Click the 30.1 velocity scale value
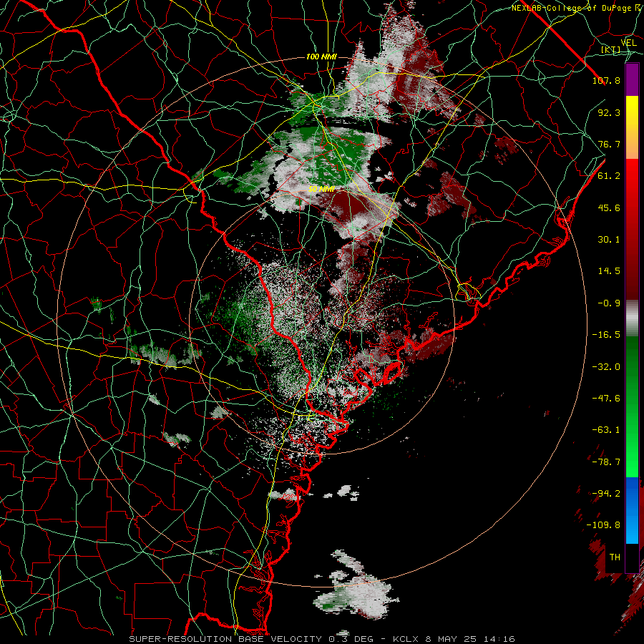Screen dimensions: 644x644 coord(609,240)
